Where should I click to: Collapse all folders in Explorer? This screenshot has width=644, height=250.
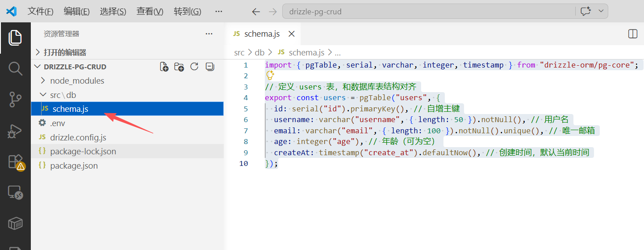(209, 67)
